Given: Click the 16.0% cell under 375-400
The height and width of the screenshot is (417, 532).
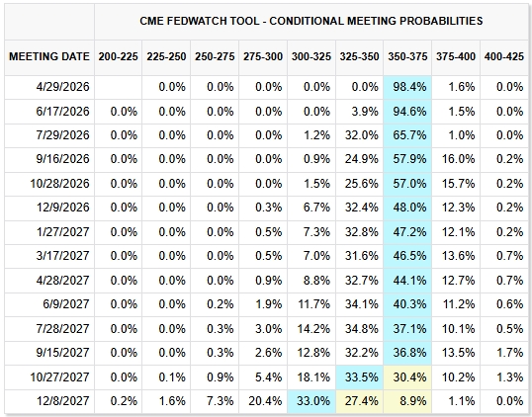Looking at the screenshot, I should click(x=458, y=159).
